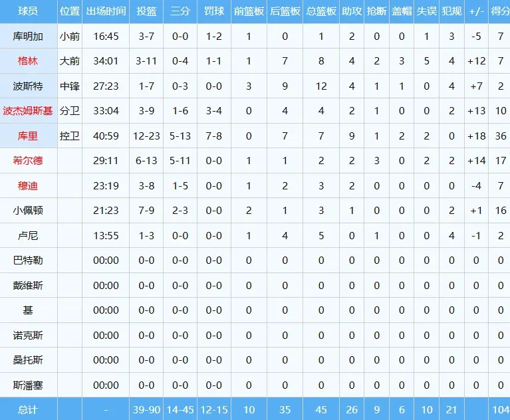510x420 pixels.
Task: Click 波斯特's minutes 27:23
Action: pos(106,86)
